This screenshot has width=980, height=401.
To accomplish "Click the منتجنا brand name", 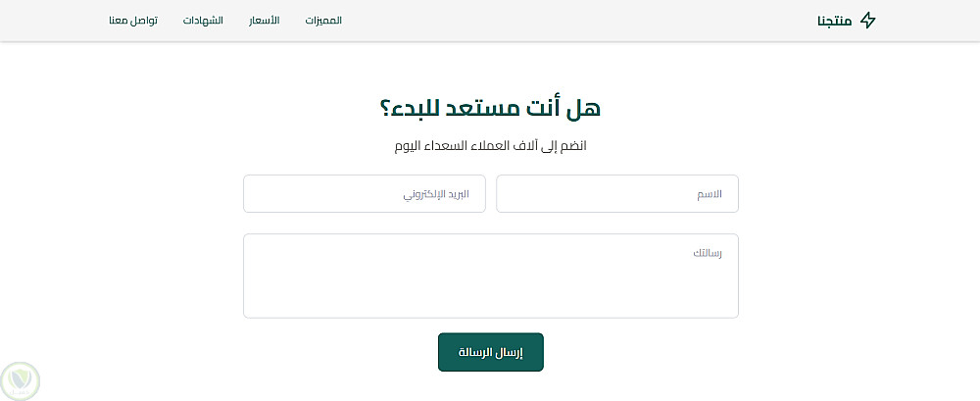I will pyautogui.click(x=835, y=21).
